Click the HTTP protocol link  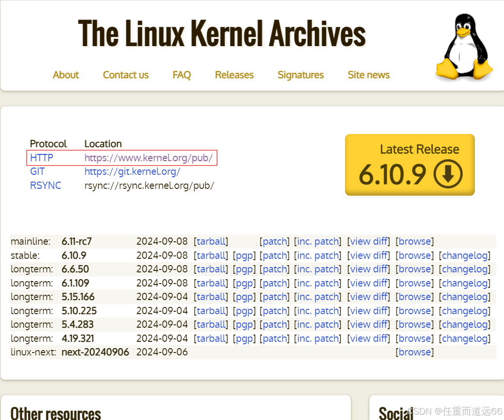coord(41,158)
